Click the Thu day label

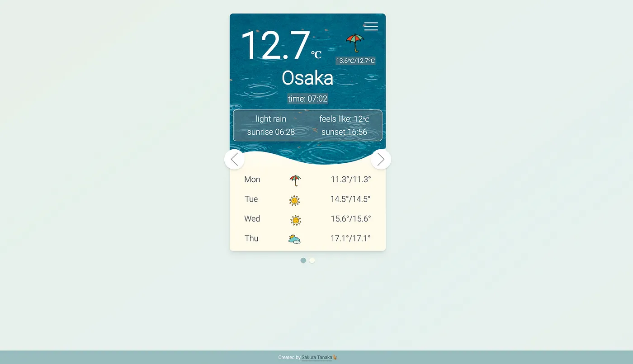click(251, 238)
